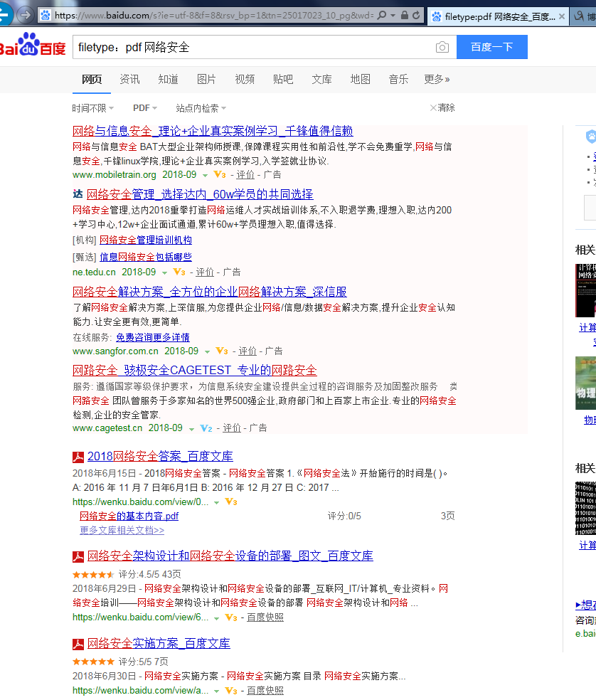
Task: Click 评价 on the ne.tedu.cn result
Action: pyautogui.click(x=205, y=272)
